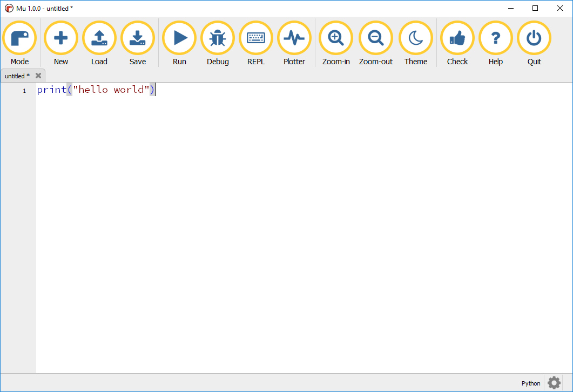The height and width of the screenshot is (392, 573).
Task: Click line number 1 in the gutter
Action: point(24,90)
